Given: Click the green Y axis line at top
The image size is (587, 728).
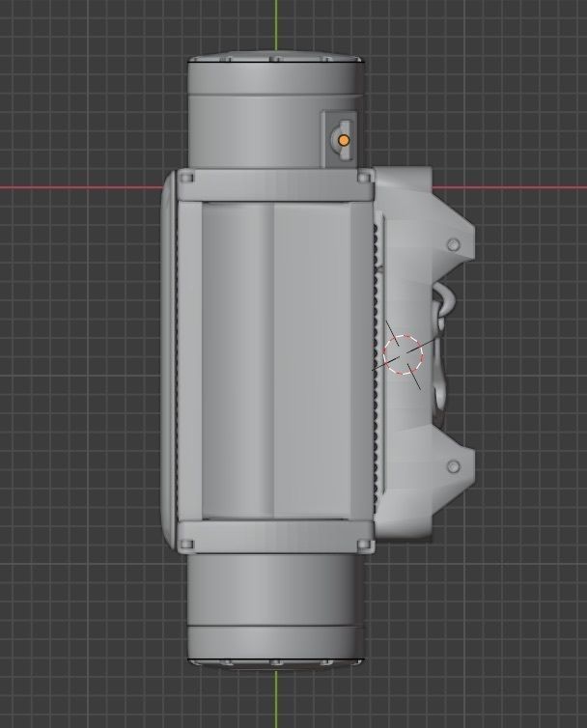Looking at the screenshot, I should (276, 25).
